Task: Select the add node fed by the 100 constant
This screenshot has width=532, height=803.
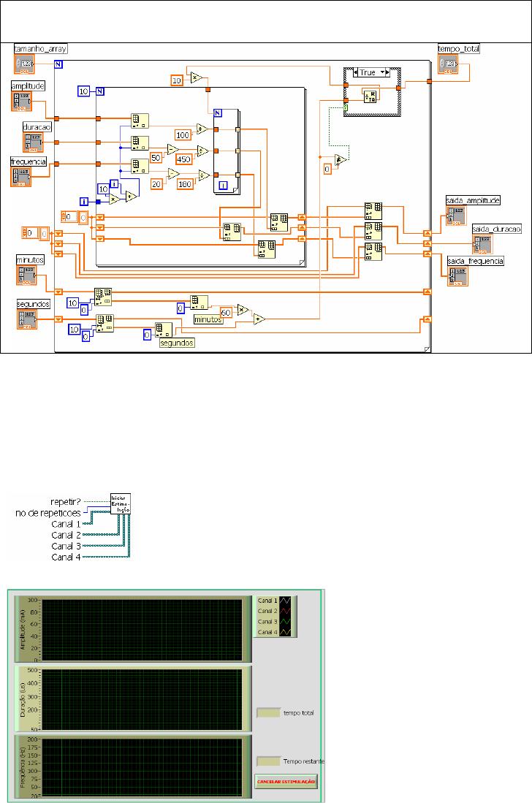Action: pos(202,129)
